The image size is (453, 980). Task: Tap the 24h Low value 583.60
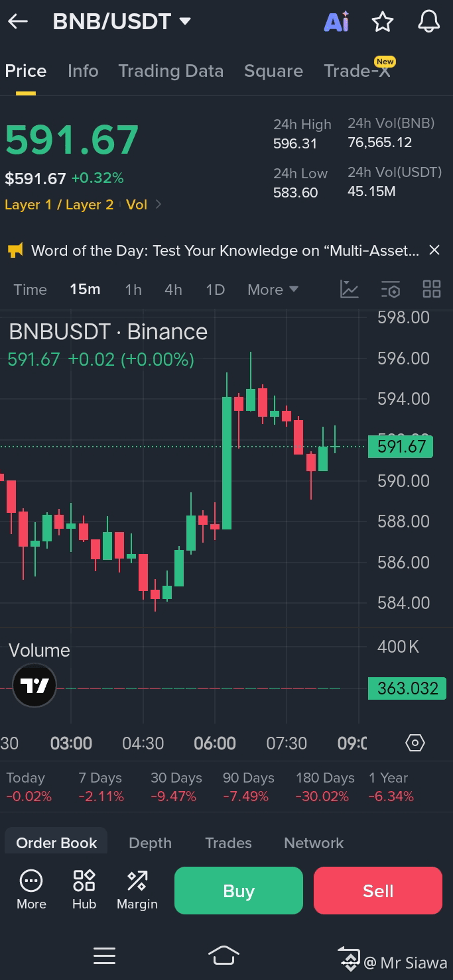click(x=295, y=193)
